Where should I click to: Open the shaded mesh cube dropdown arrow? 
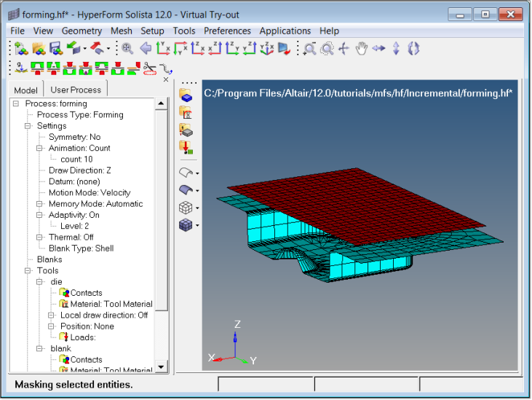pyautogui.click(x=197, y=226)
